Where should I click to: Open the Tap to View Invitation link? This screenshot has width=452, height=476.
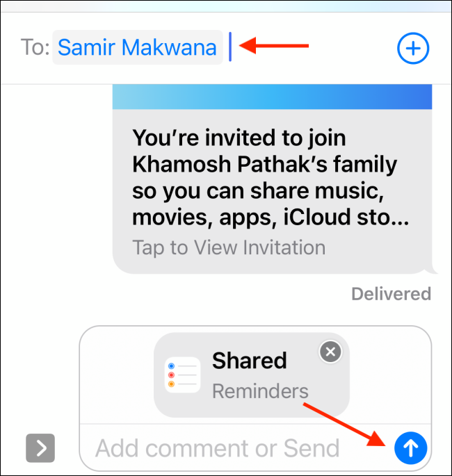click(229, 247)
